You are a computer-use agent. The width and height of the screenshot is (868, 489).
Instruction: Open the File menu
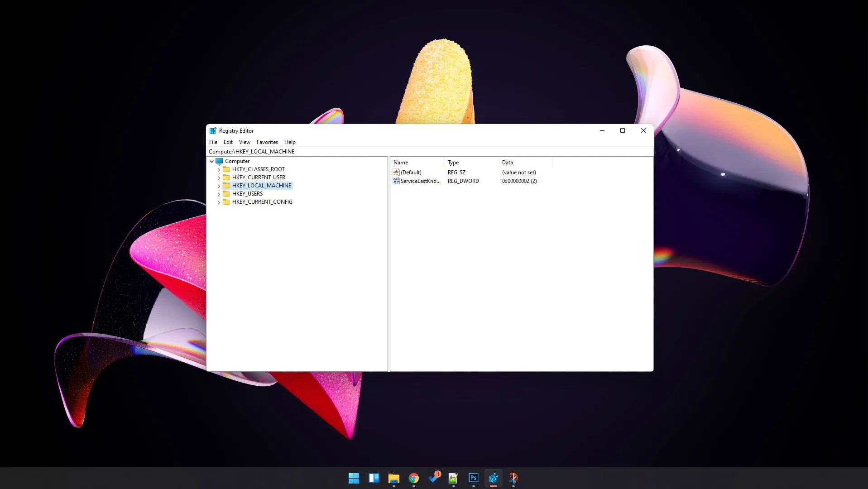[213, 142]
